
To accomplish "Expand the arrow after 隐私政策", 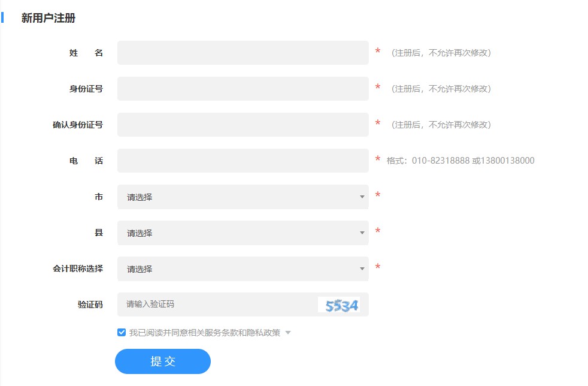I will 288,333.
